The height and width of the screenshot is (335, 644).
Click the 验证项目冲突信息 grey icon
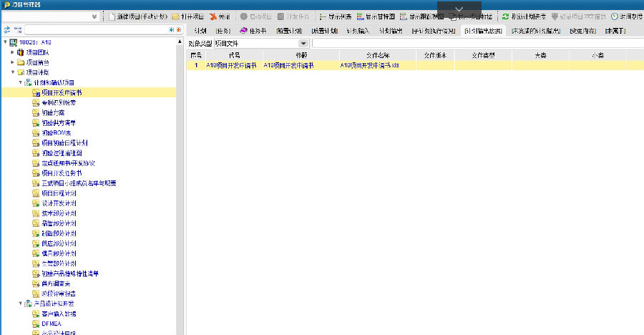[555, 16]
